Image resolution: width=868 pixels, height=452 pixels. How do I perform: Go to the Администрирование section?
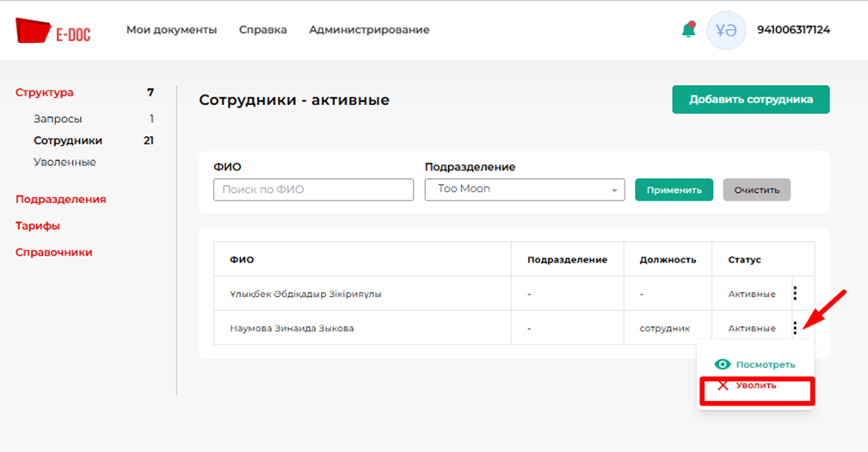click(369, 30)
